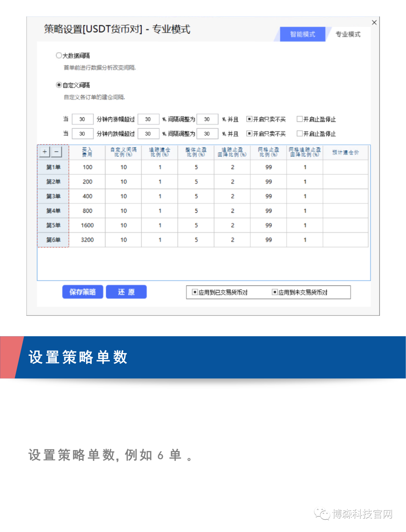Switch to the 智能模式 tab
The height and width of the screenshot is (532, 406).
[x=302, y=34]
